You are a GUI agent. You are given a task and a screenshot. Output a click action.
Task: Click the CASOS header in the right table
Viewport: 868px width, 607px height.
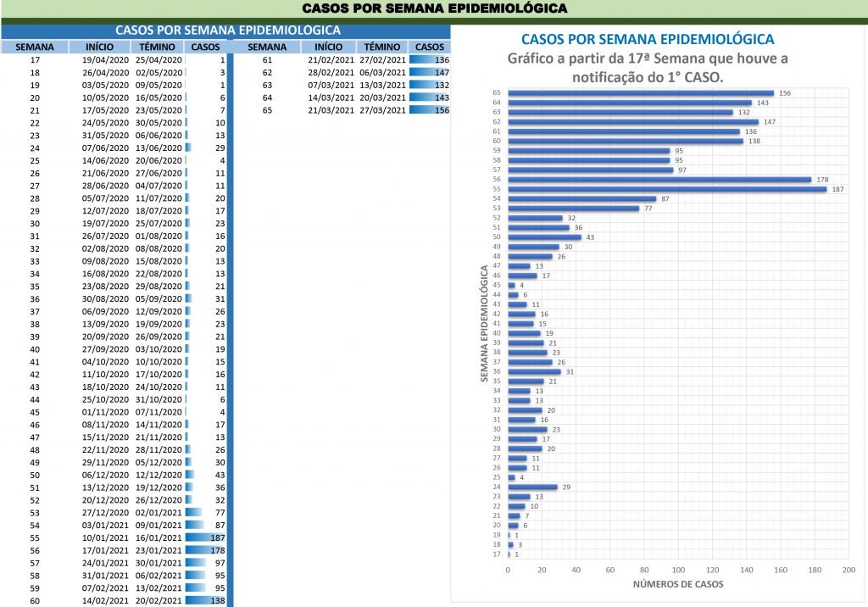(x=430, y=47)
